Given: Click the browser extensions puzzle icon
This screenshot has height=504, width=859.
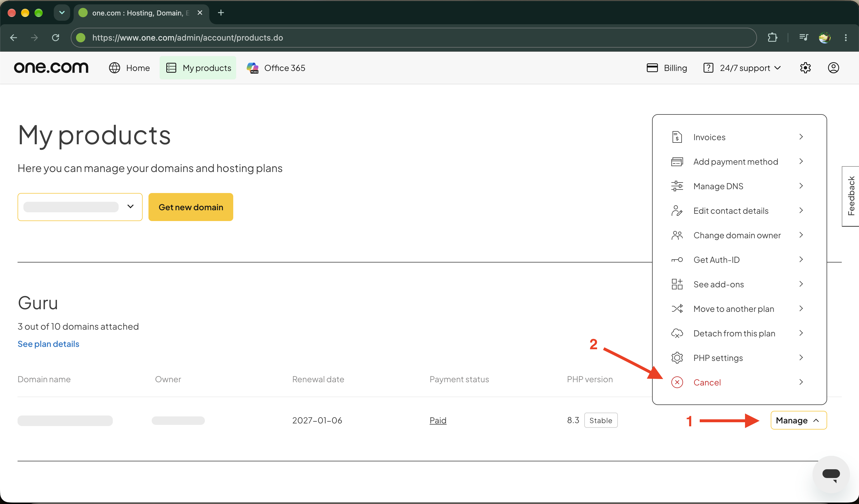Looking at the screenshot, I should pyautogui.click(x=772, y=37).
